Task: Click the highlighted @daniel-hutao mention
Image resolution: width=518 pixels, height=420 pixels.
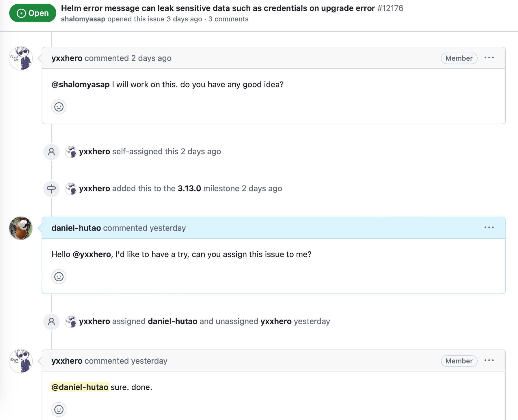Action: [80, 387]
